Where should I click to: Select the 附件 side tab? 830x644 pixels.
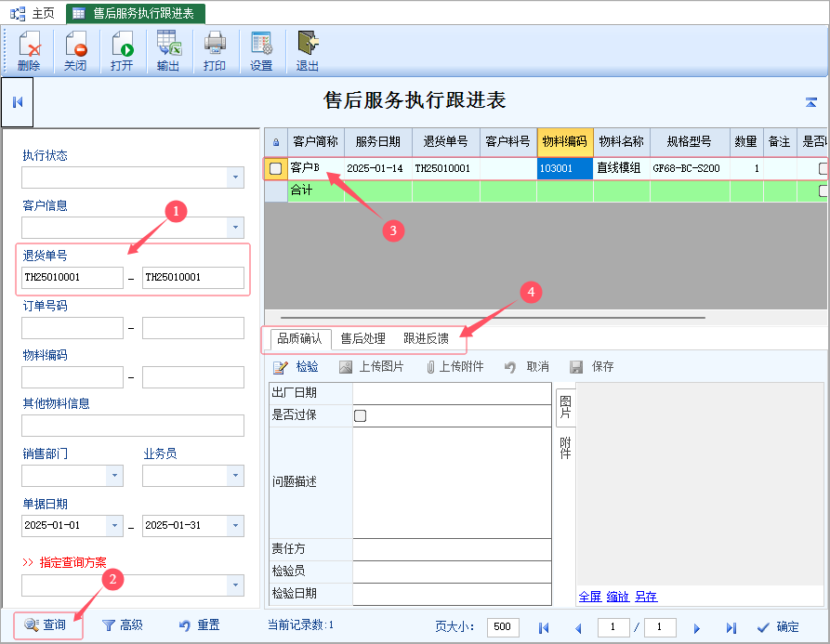[565, 448]
